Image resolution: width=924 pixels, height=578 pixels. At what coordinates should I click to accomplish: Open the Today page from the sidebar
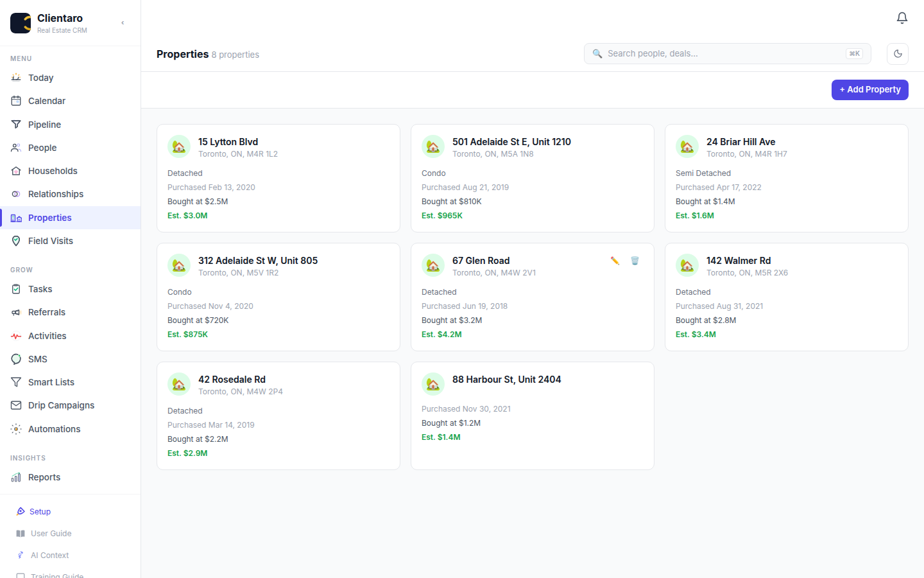[x=41, y=78]
